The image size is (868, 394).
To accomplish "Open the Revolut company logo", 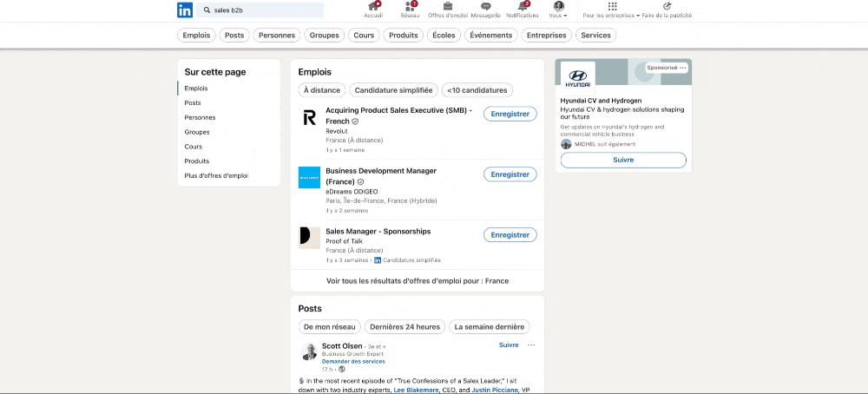I will tap(309, 117).
